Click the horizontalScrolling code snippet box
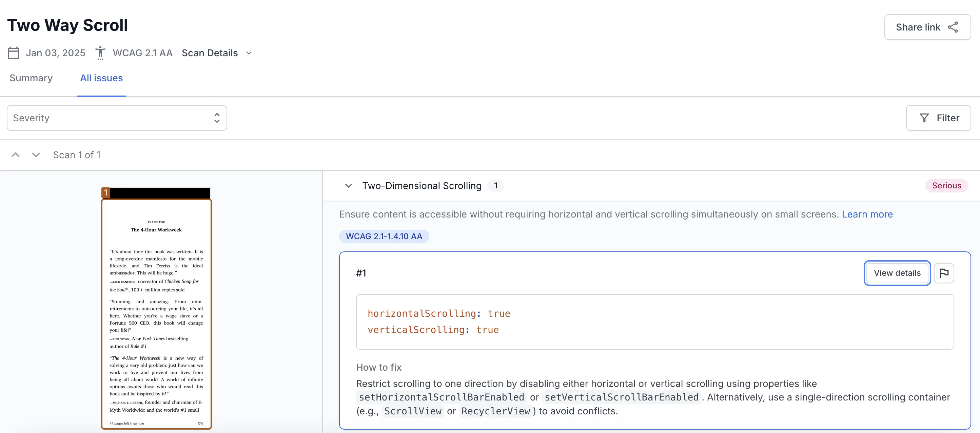 pyautogui.click(x=654, y=322)
